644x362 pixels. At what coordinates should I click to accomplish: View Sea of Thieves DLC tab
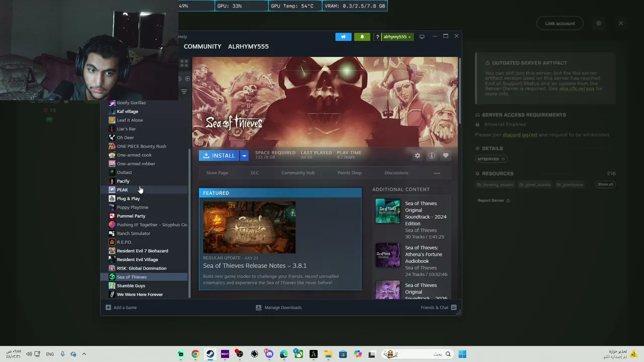255,173
